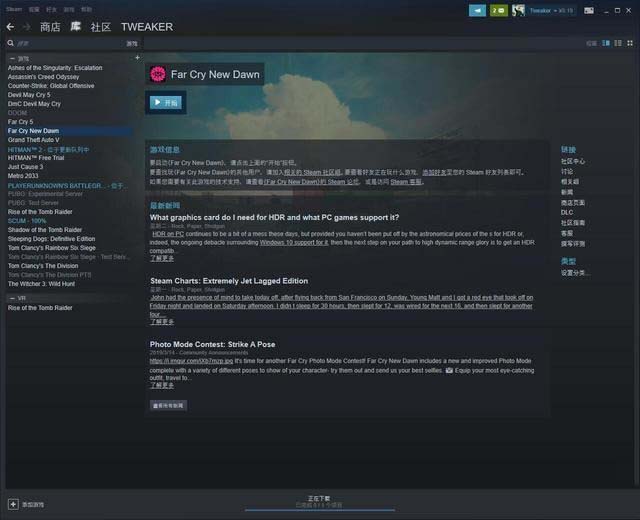Viewport: 640px width, 520px height.
Task: Open the 'Windows 10 support for it' link
Action: [294, 242]
